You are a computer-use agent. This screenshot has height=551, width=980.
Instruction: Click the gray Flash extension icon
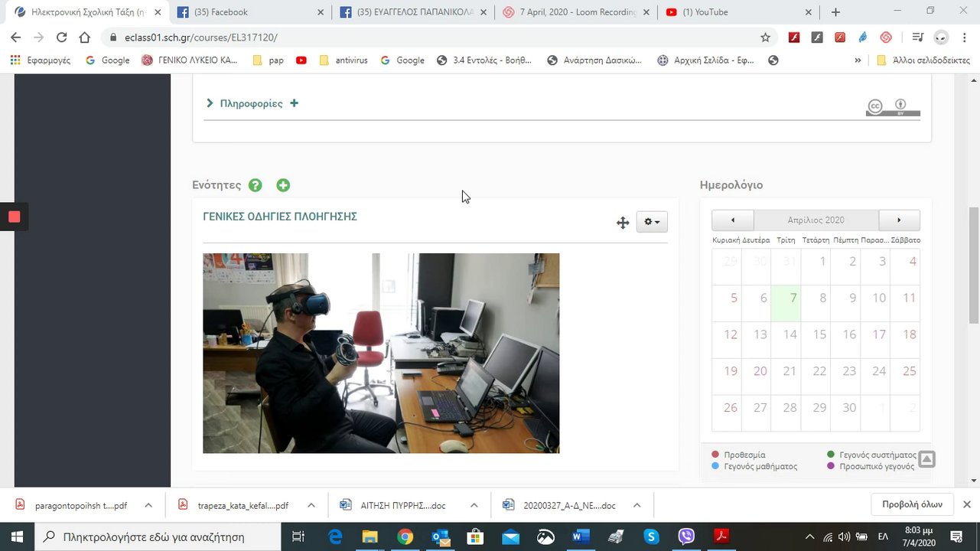[x=817, y=37]
